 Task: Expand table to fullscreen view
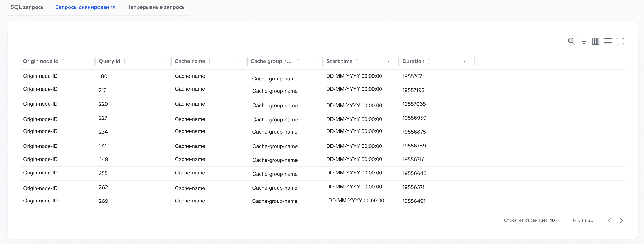620,41
